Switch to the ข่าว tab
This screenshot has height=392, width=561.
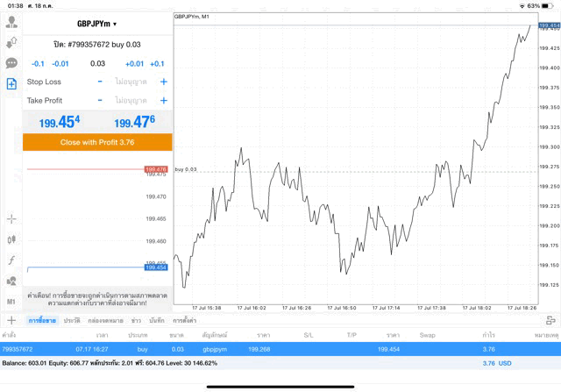pyautogui.click(x=136, y=321)
